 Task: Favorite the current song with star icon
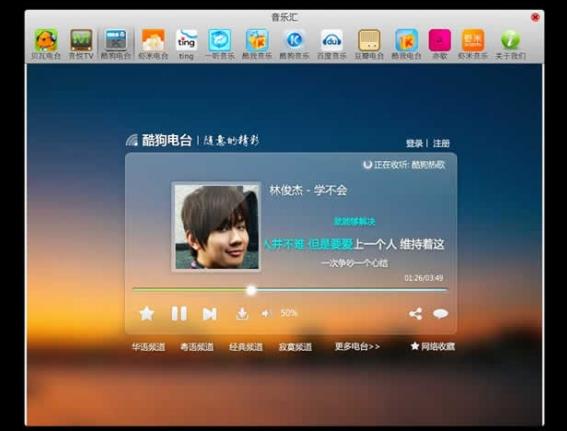146,313
